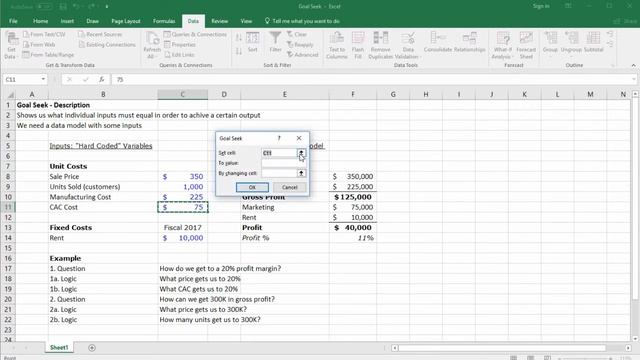Sort A to Z ascending

click(239, 38)
